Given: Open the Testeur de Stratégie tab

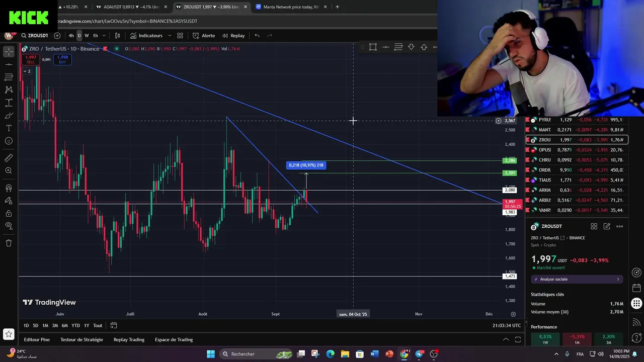Looking at the screenshot, I should (x=82, y=339).
